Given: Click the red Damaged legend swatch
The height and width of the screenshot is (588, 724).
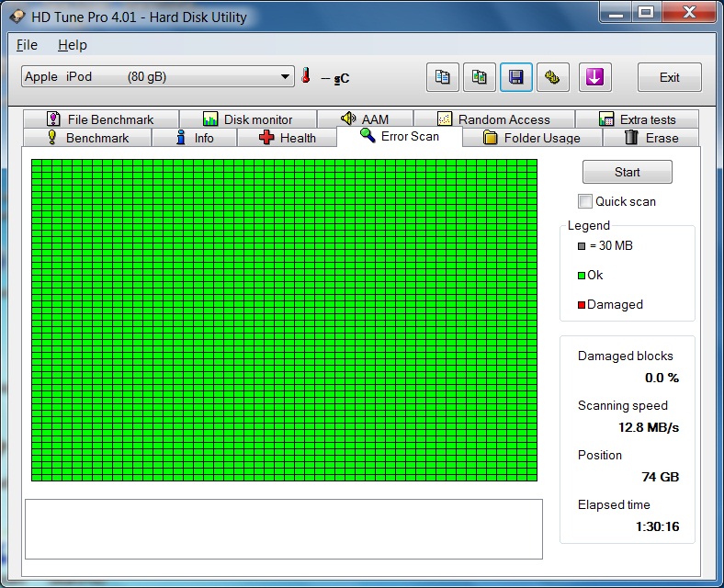Looking at the screenshot, I should point(582,305).
